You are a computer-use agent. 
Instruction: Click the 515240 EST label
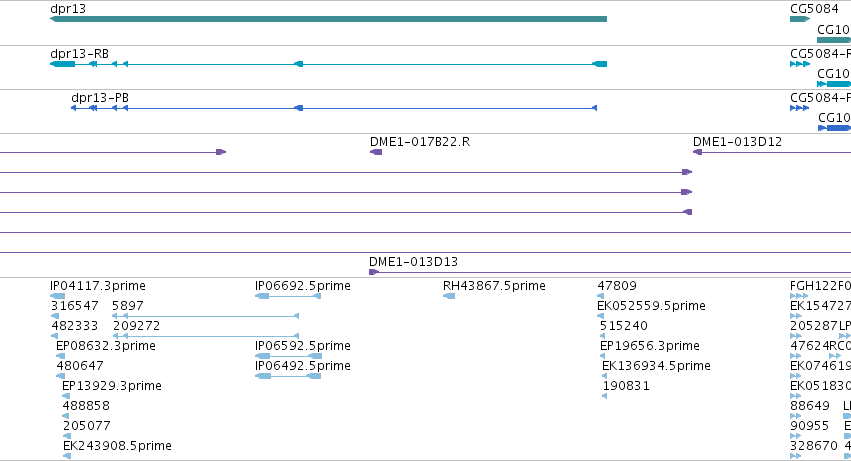624,326
